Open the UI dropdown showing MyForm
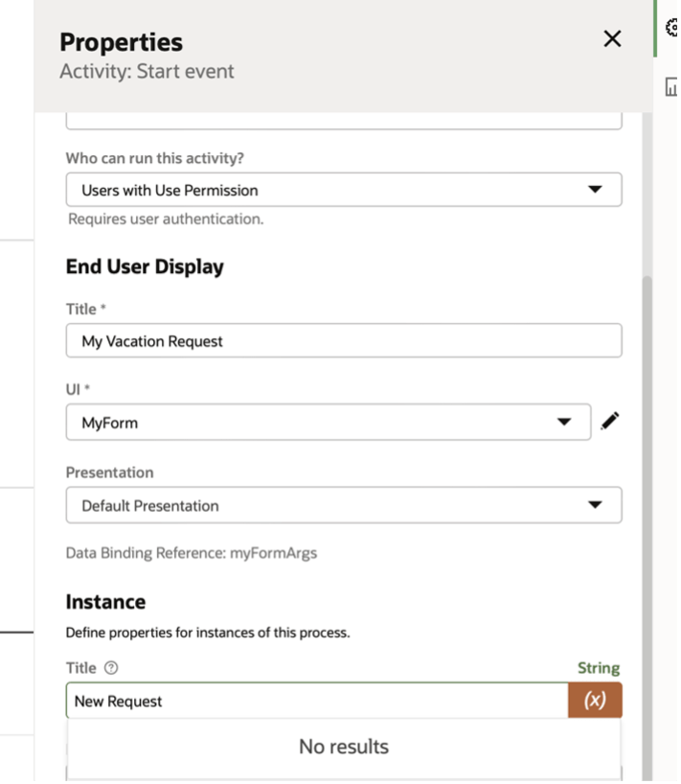The width and height of the screenshot is (681, 784). [328, 422]
